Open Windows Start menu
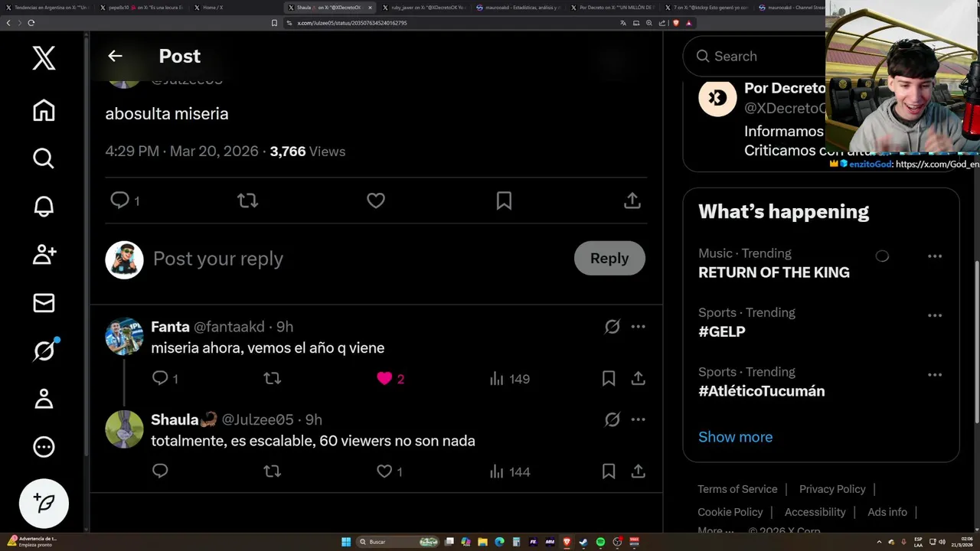The height and width of the screenshot is (551, 980). tap(346, 542)
